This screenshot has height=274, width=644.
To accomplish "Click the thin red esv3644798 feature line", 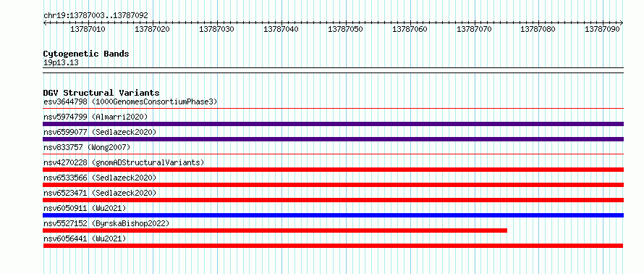I will [334, 109].
